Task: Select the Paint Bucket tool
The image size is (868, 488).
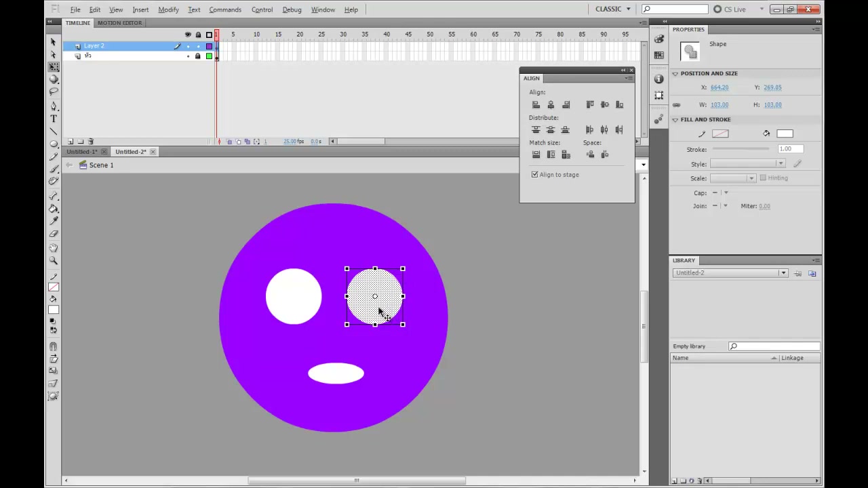Action: pos(54,209)
